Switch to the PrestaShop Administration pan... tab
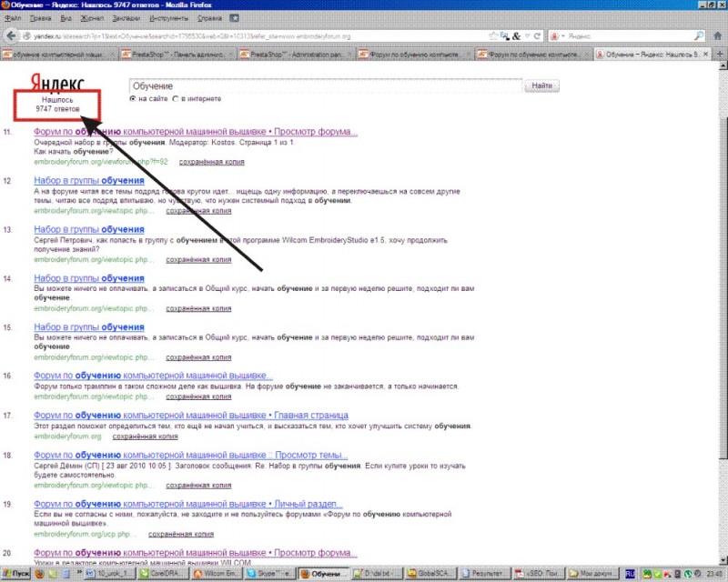Image resolution: width=728 pixels, height=582 pixels. [298, 55]
